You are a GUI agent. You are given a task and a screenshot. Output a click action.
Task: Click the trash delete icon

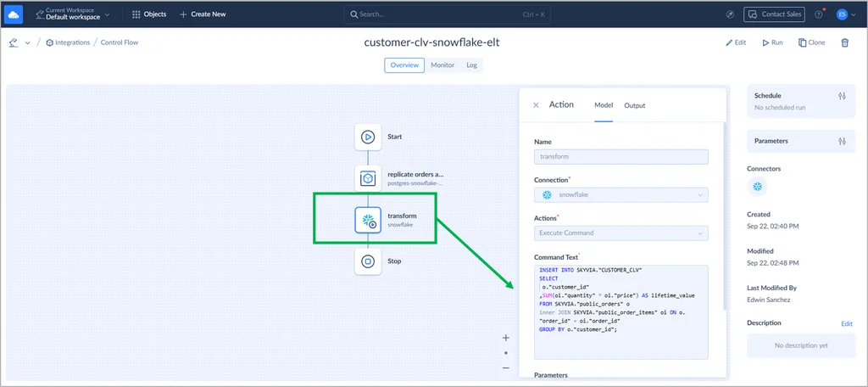tap(845, 42)
